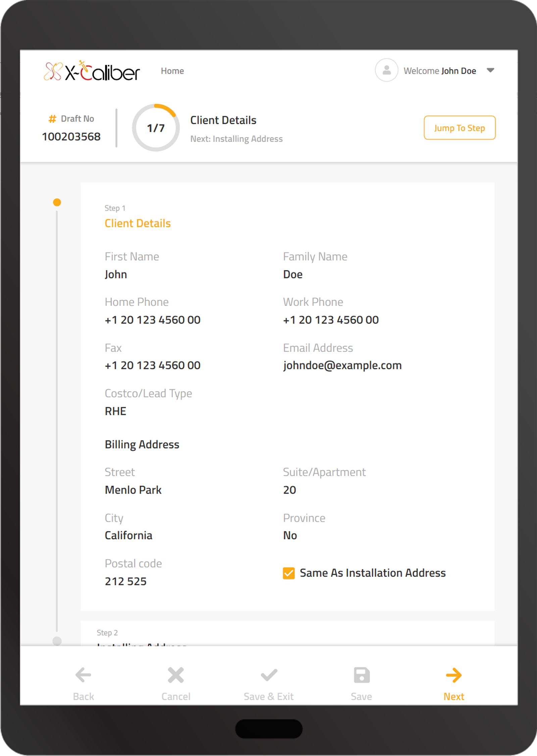Click the Save floppy disk icon
The height and width of the screenshot is (756, 537).
361,675
